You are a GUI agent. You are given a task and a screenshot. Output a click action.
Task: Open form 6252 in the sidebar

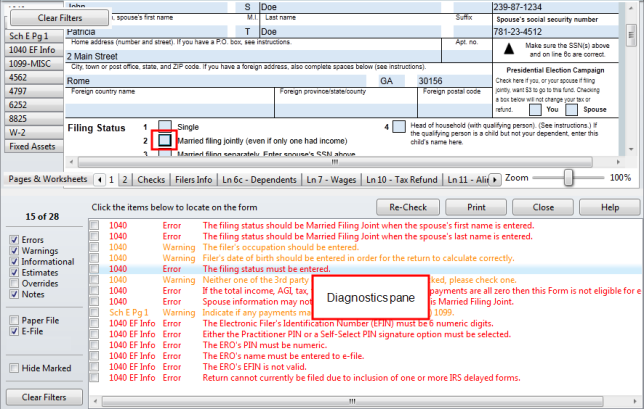click(x=34, y=105)
